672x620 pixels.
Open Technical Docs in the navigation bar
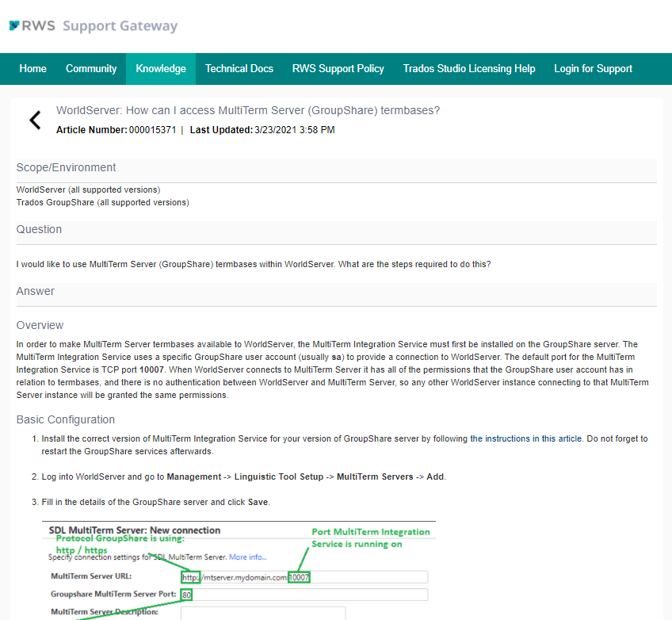239,69
